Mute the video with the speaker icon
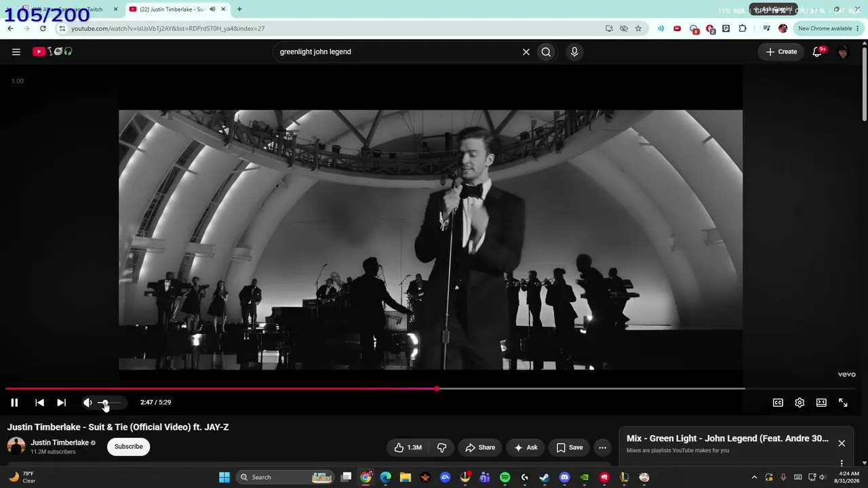Image resolution: width=868 pixels, height=488 pixels. tap(87, 403)
